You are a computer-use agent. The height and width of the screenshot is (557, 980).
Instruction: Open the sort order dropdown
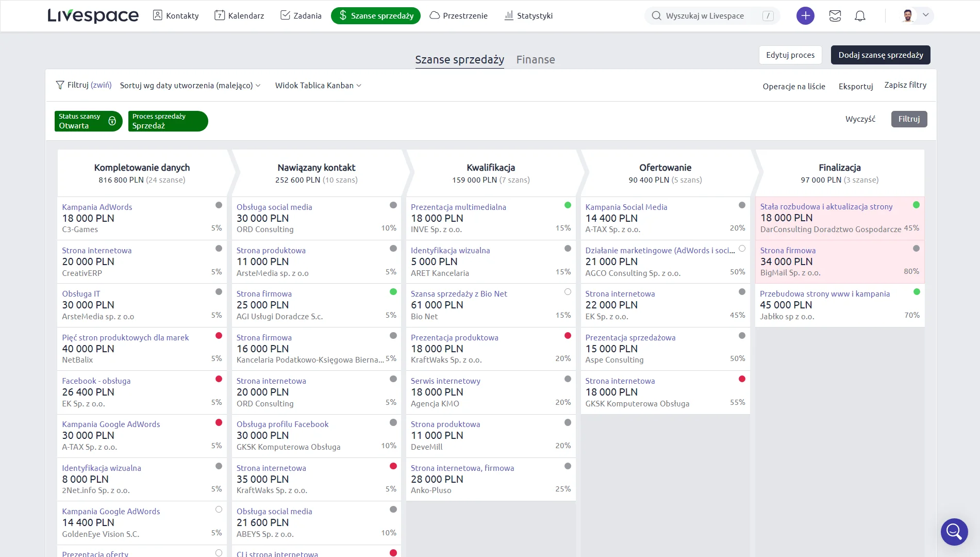tap(190, 86)
